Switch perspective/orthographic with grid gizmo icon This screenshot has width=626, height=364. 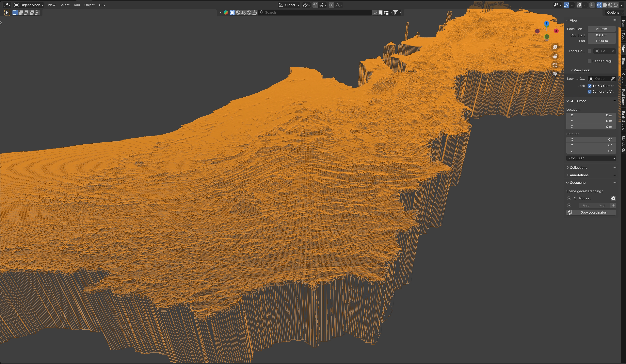point(555,74)
